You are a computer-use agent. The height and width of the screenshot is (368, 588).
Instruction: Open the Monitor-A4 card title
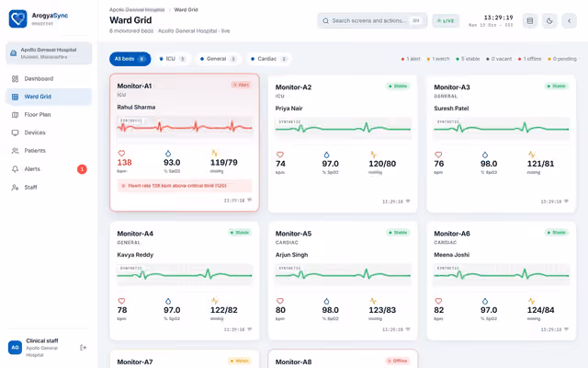[x=135, y=234]
